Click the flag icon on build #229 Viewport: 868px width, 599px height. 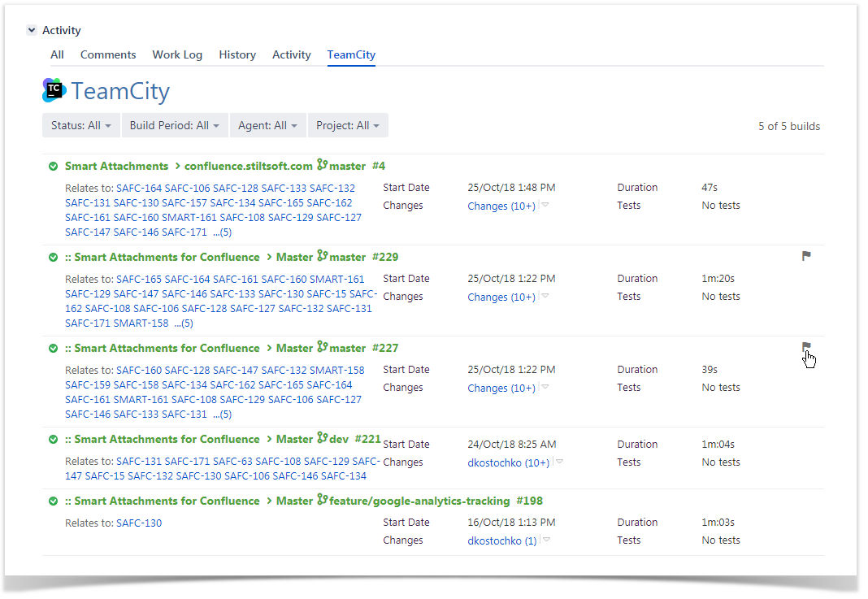click(806, 256)
